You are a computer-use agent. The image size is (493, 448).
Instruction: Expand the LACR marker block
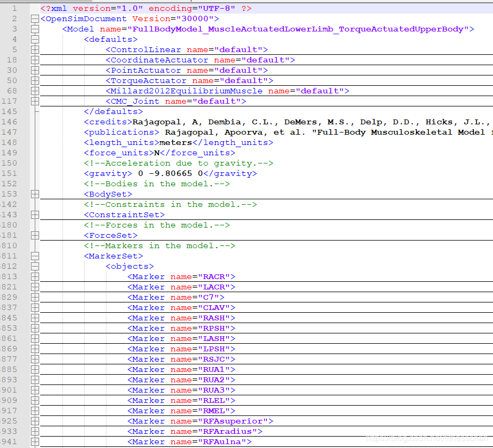35,287
